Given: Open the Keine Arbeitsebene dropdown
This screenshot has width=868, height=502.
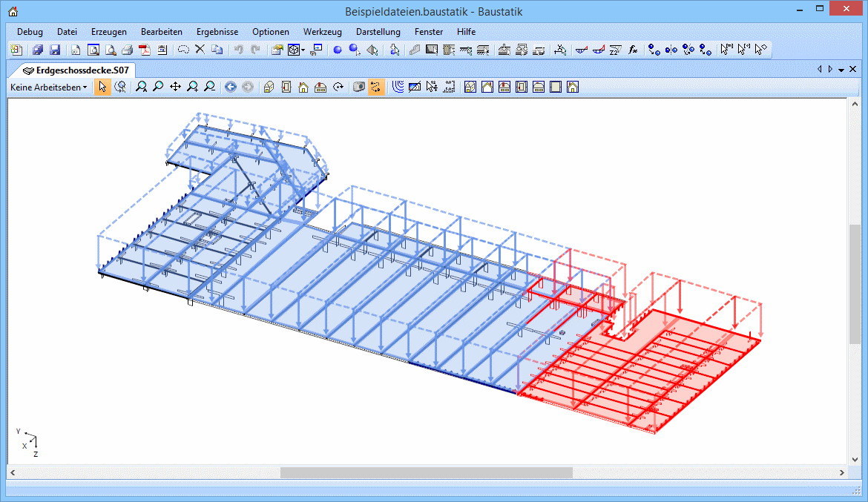Looking at the screenshot, I should [x=48, y=87].
